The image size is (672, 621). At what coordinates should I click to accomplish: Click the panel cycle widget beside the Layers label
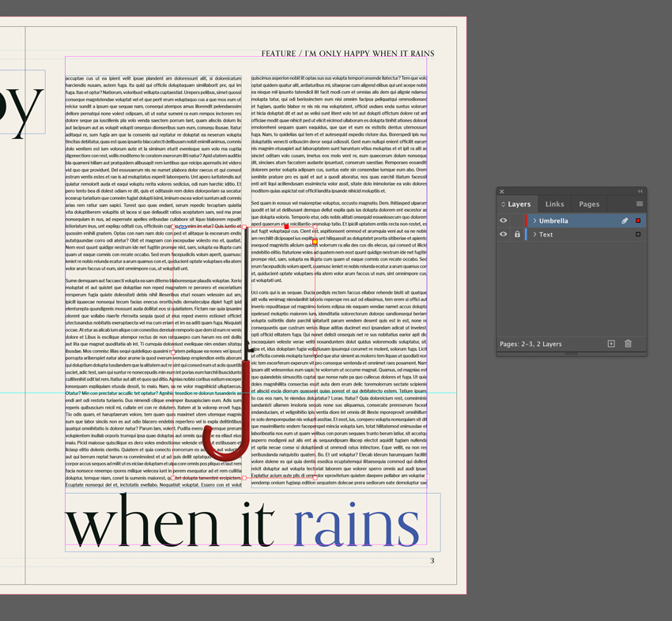[x=503, y=204]
